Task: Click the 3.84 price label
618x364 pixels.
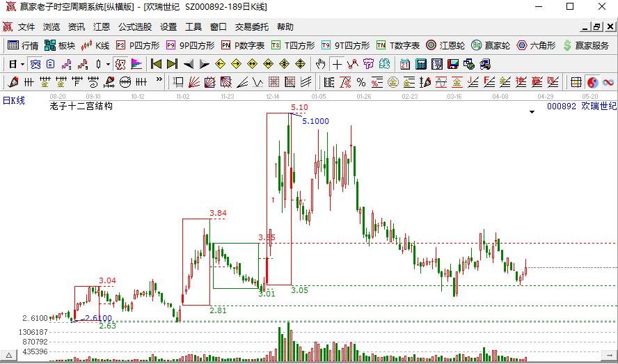Action: pos(218,214)
